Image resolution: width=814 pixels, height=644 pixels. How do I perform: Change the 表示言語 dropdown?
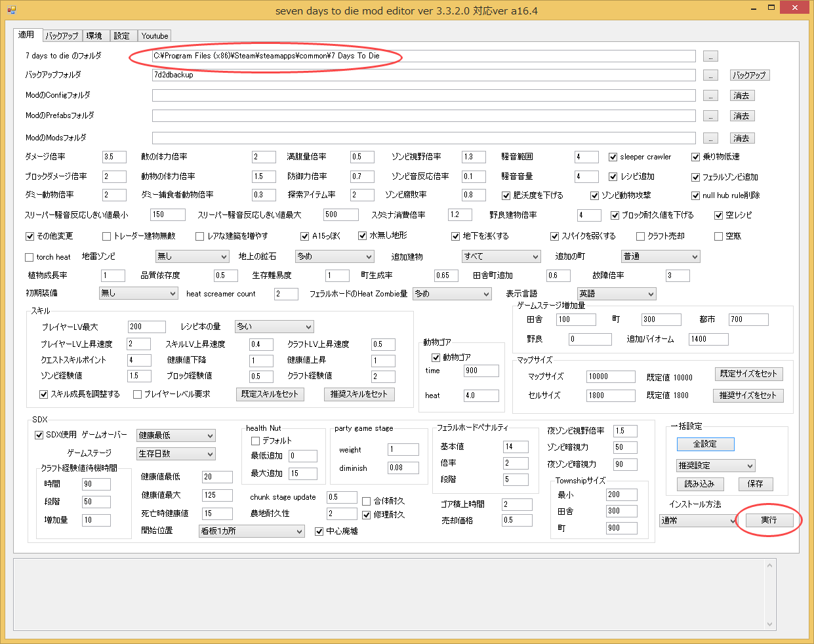coord(617,294)
